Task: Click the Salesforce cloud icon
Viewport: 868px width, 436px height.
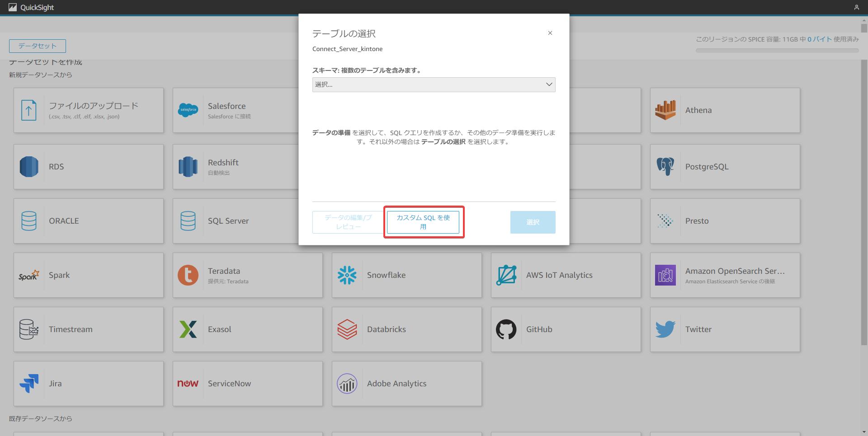Action: (x=188, y=110)
